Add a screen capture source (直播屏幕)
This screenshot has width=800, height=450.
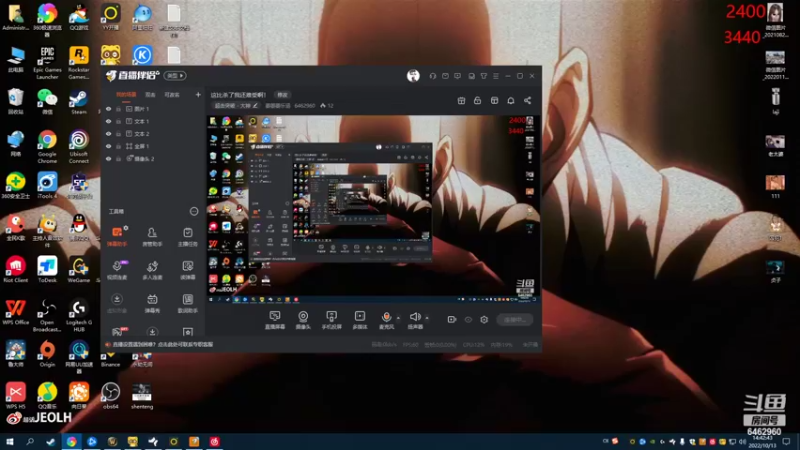(275, 320)
